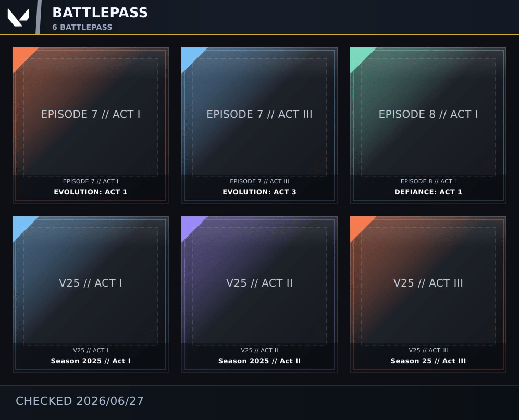Click purple corner tag on V25 Act II

tap(190, 225)
